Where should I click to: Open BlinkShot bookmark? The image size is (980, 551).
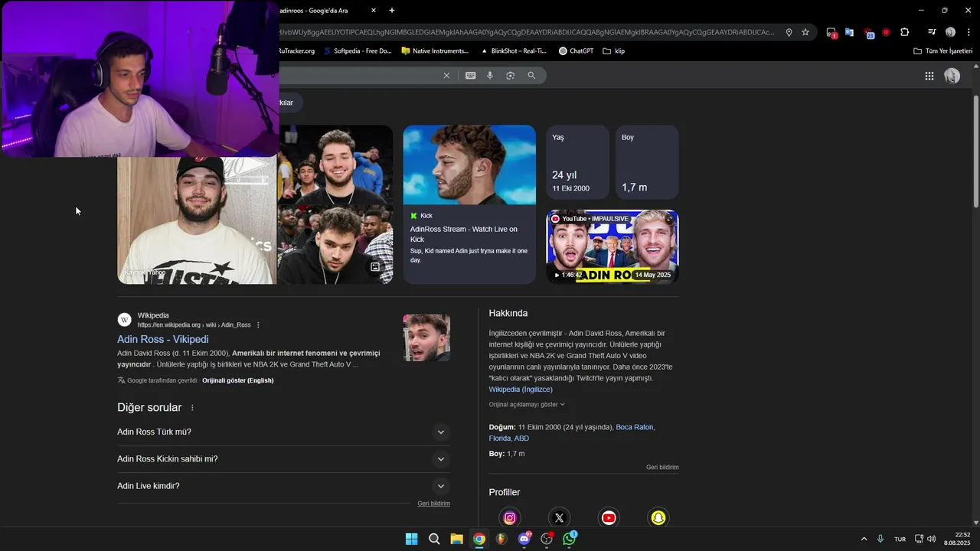tap(514, 51)
